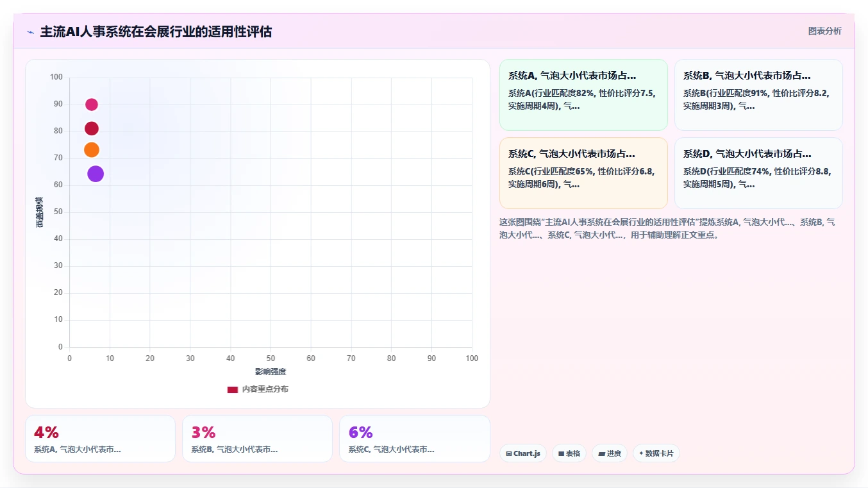The width and height of the screenshot is (868, 488).
Task: Click the purple bubble in chart
Action: tap(96, 174)
